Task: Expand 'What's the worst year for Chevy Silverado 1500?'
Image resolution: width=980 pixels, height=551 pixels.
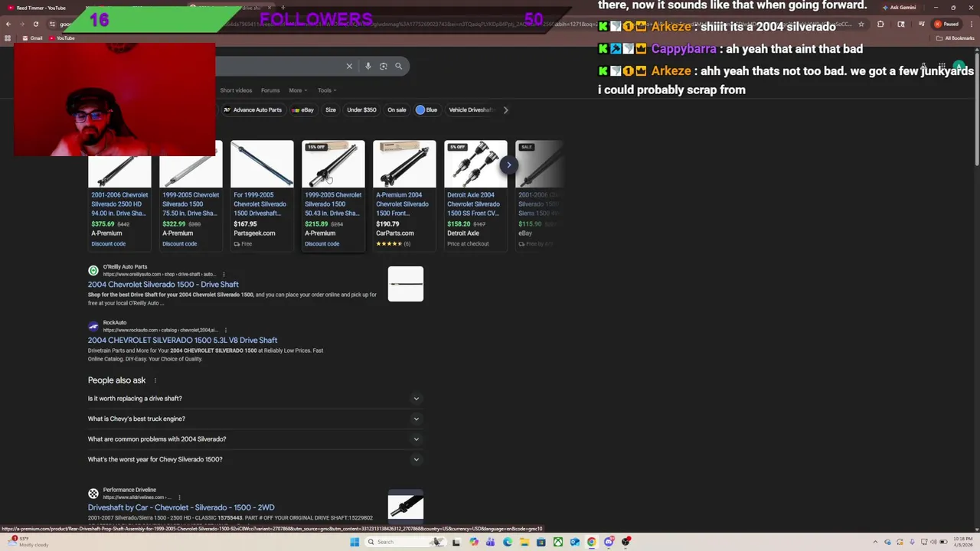Action: tap(255, 459)
